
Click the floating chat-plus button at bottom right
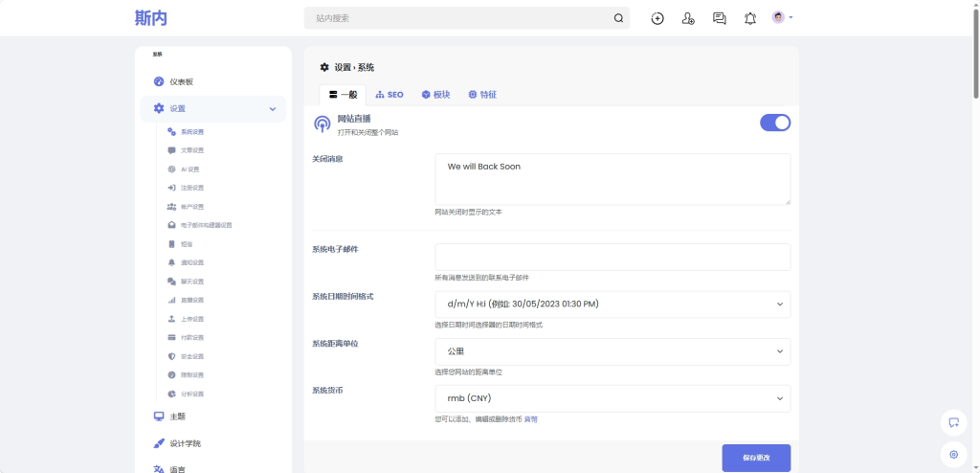954,422
